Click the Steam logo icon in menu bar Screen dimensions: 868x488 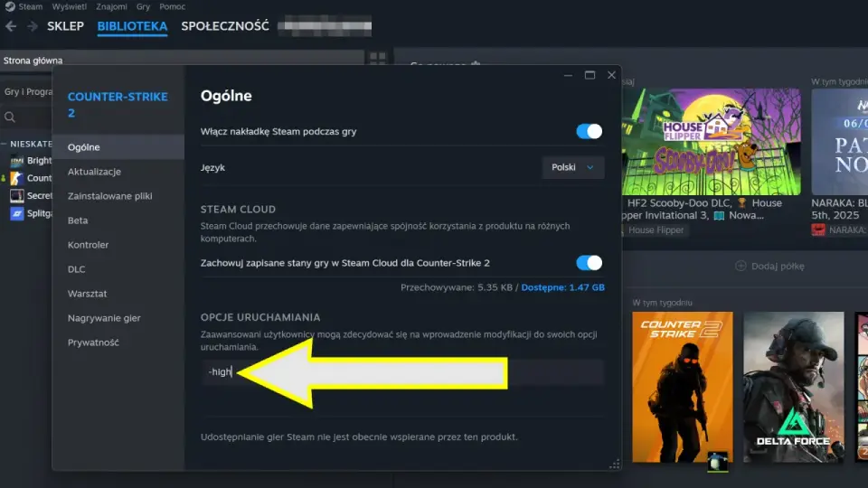[10, 6]
